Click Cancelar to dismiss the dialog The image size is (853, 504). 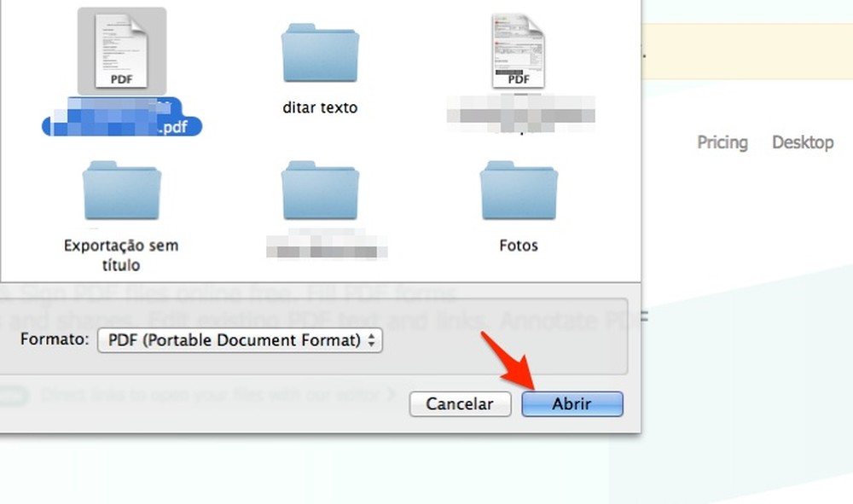(460, 403)
